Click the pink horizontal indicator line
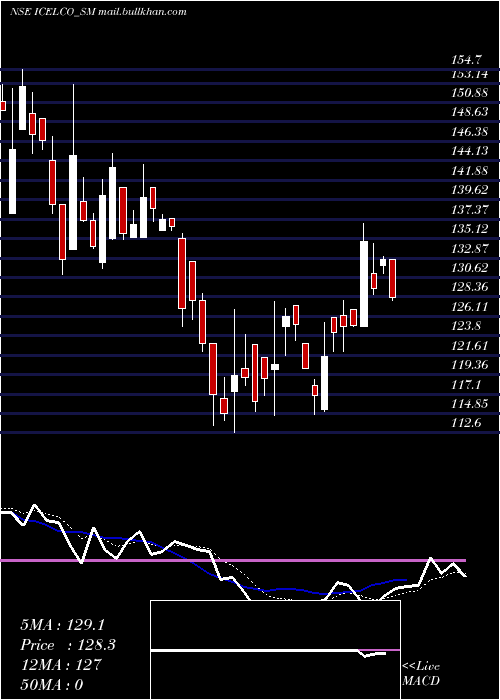 [x=233, y=560]
